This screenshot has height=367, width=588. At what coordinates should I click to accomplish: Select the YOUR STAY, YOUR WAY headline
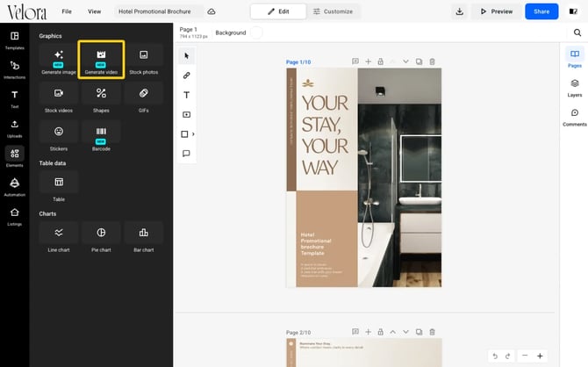[x=325, y=135]
